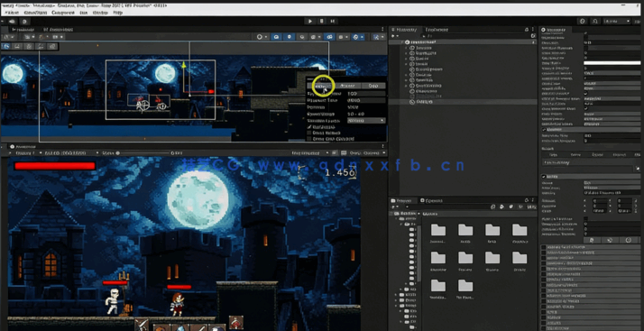Viewport: 644px width, 331px height.
Task: Open the Hierarchy panel kebab options menu
Action: (x=534, y=30)
